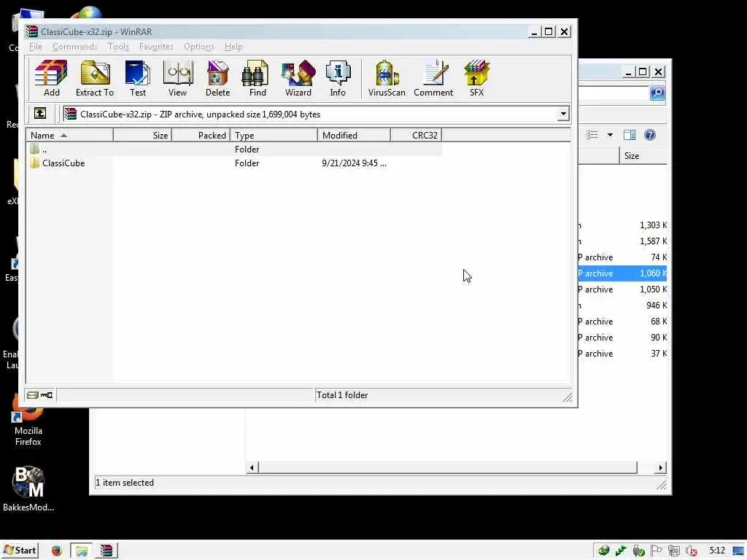Select WinRAR taskbar button

107,551
